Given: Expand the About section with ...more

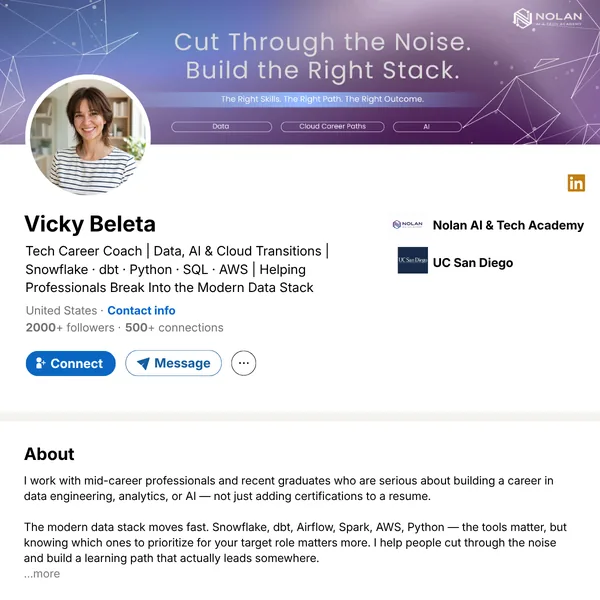Looking at the screenshot, I should pos(42,574).
